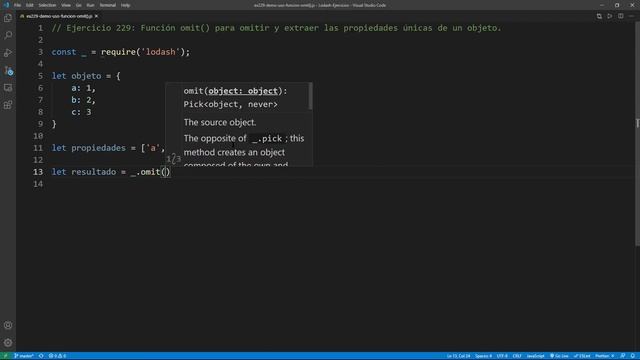Click the UTF-8 encoding indicator
640x360 pixels.
tap(502, 356)
